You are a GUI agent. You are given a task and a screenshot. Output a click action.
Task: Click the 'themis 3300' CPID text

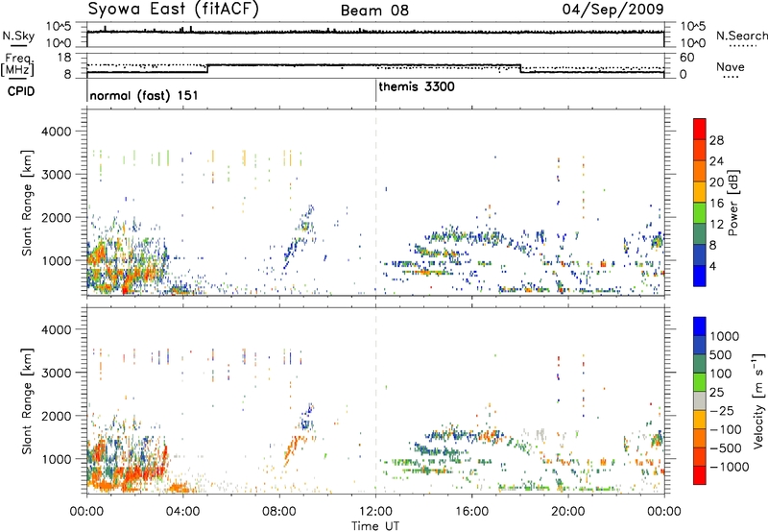pyautogui.click(x=417, y=86)
